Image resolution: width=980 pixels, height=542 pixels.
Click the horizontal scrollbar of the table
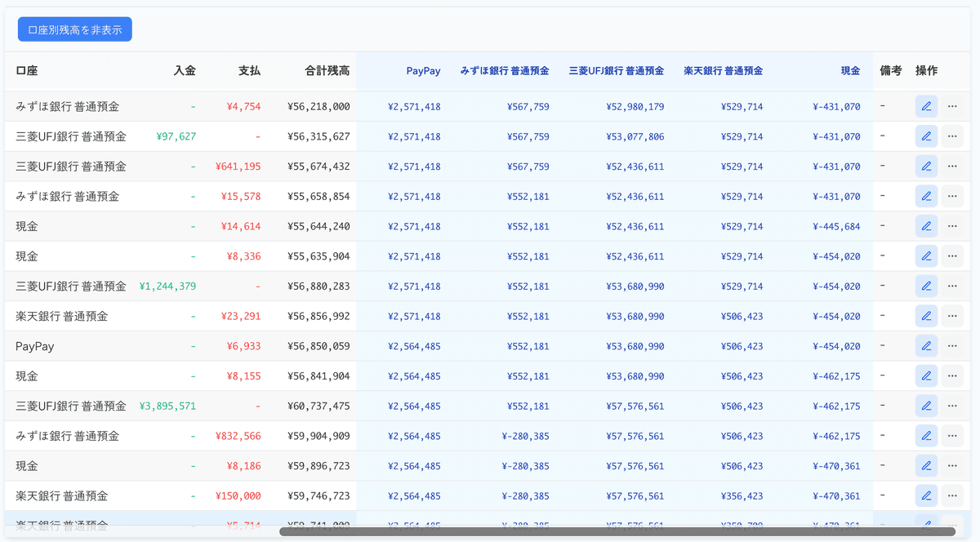tap(617, 531)
